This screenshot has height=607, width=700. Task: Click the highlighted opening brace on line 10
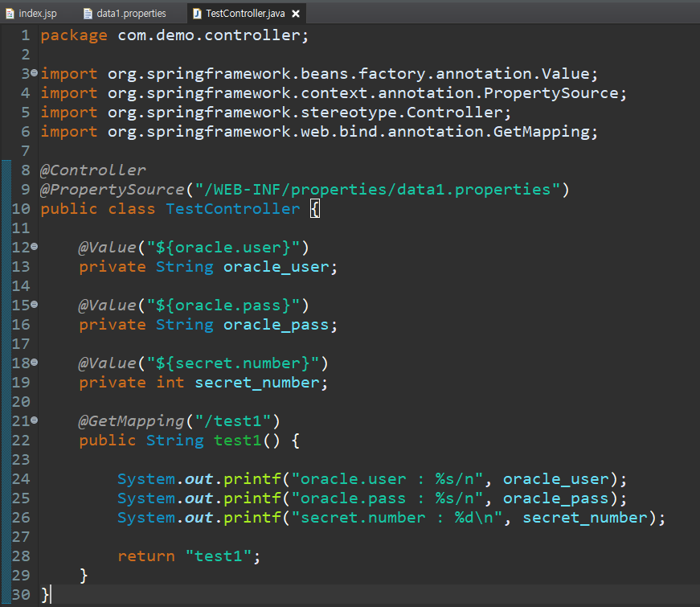click(x=315, y=209)
